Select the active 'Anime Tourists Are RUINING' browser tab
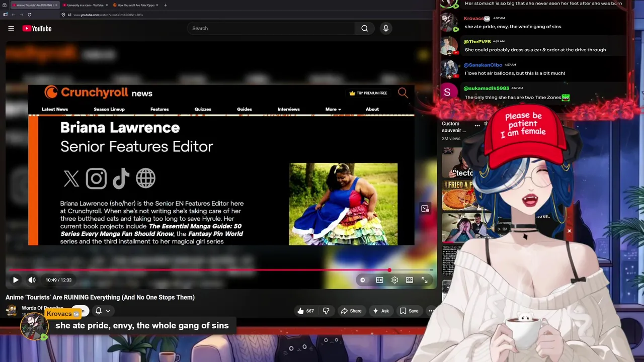Screen dimensions: 644x362 tap(34, 5)
